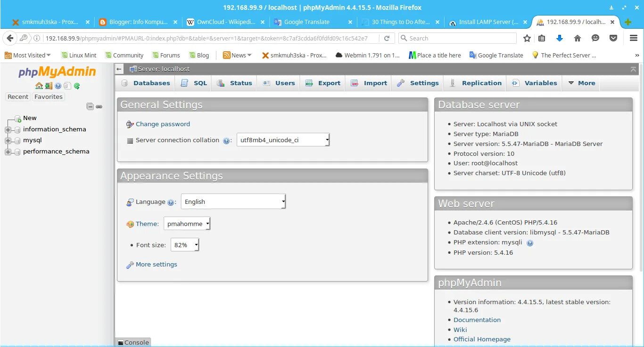Reload the navigation panel with green refresh icon
The image size is (644, 347).
(77, 86)
